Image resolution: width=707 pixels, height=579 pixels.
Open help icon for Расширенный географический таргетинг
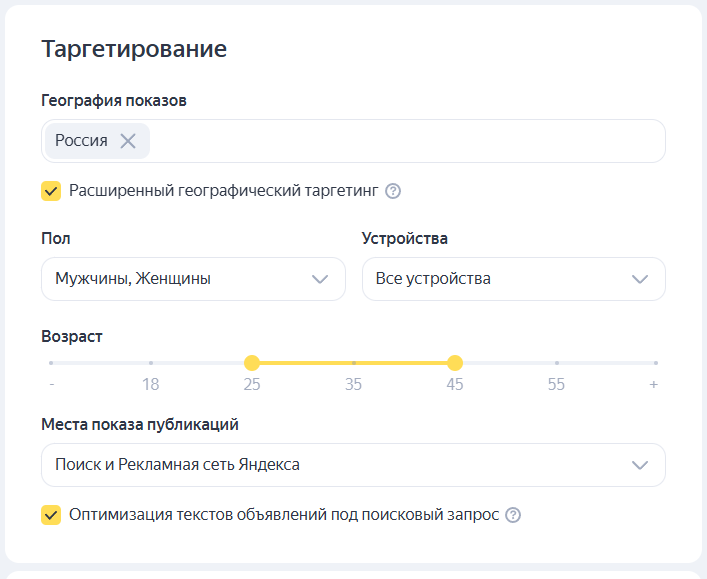(393, 191)
